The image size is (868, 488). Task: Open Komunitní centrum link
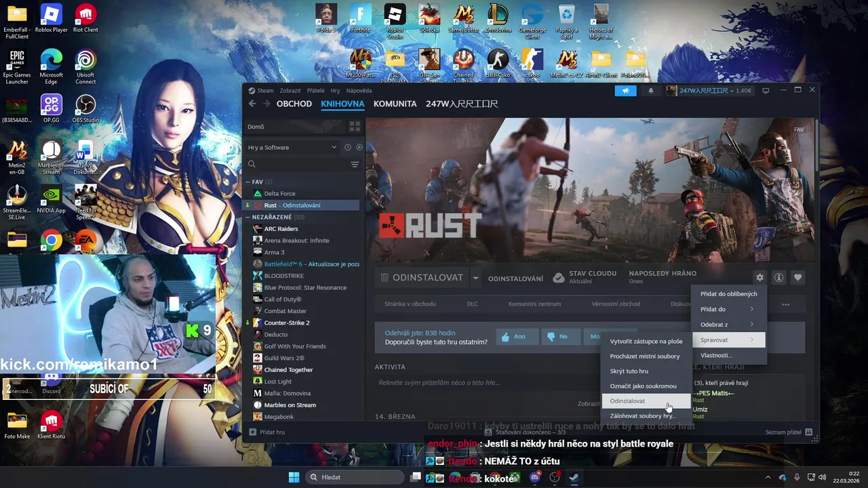tap(534, 304)
